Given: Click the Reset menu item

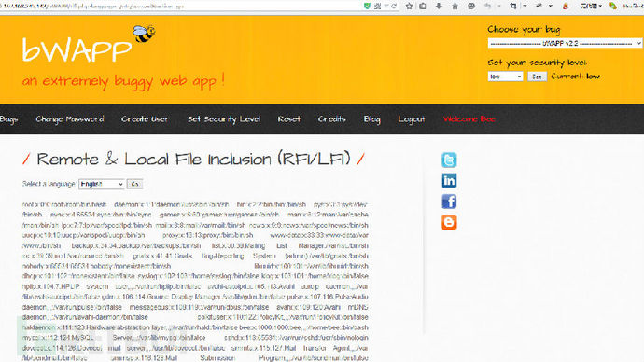Looking at the screenshot, I should [288, 119].
